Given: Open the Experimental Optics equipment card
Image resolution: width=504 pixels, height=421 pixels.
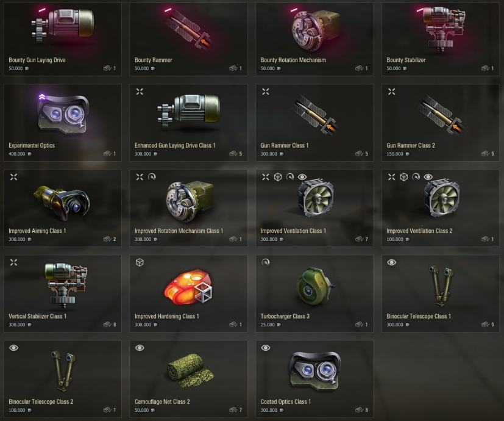Looking at the screenshot, I should pos(63,123).
